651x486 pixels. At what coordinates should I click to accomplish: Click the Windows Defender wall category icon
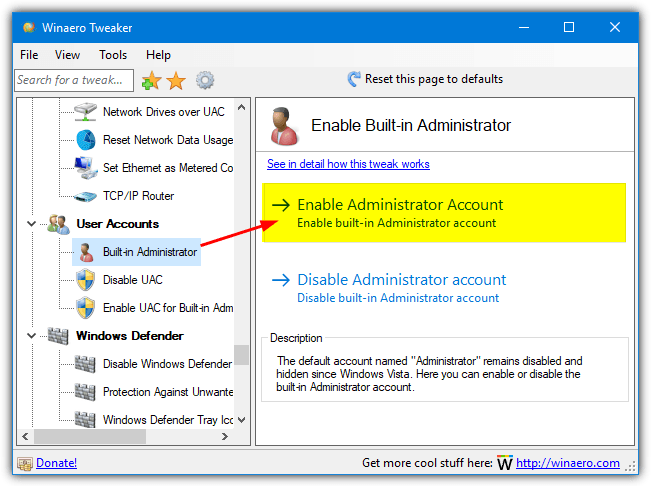pyautogui.click(x=58, y=336)
